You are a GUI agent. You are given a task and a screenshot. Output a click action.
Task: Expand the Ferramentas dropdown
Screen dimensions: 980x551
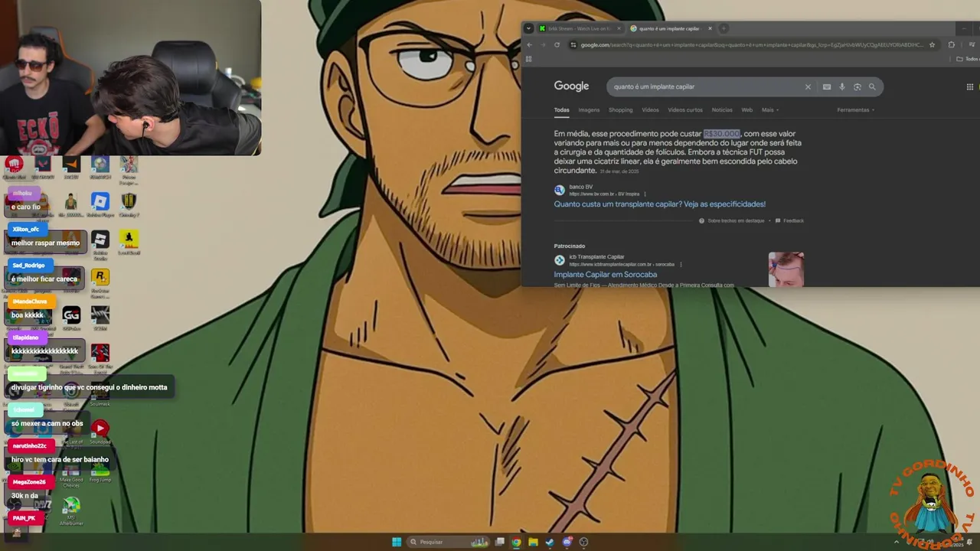pyautogui.click(x=856, y=110)
